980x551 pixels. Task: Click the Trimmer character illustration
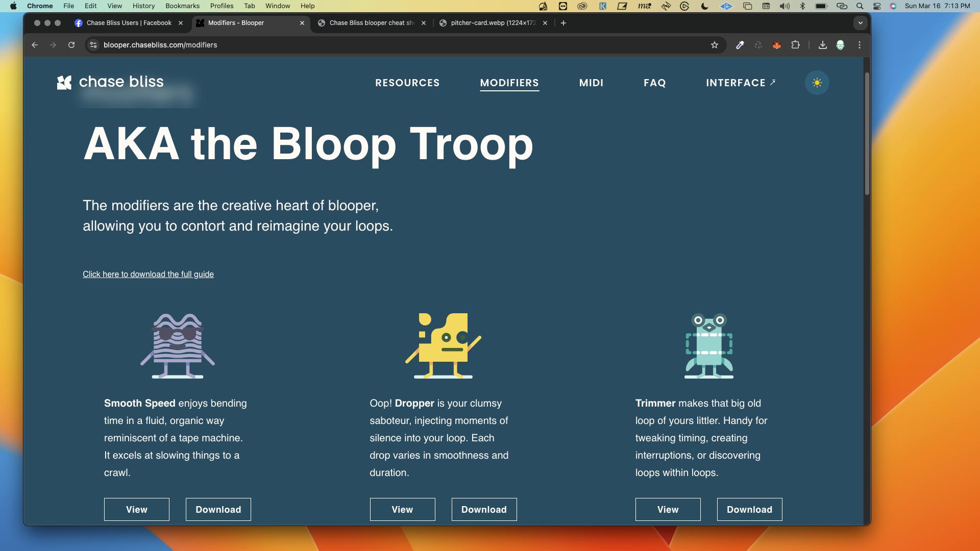709,346
